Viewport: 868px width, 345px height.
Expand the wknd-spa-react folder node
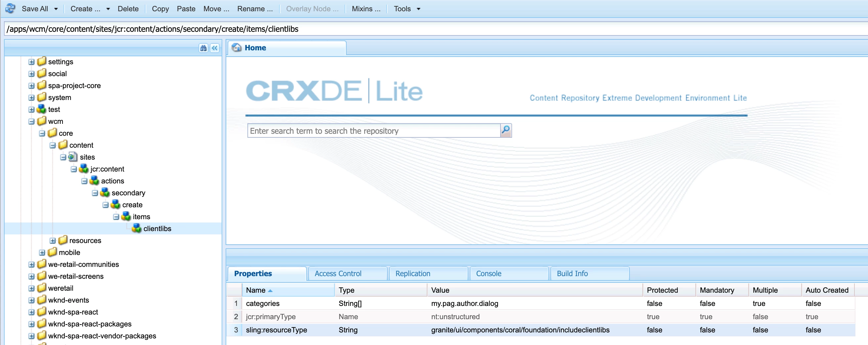[31, 312]
